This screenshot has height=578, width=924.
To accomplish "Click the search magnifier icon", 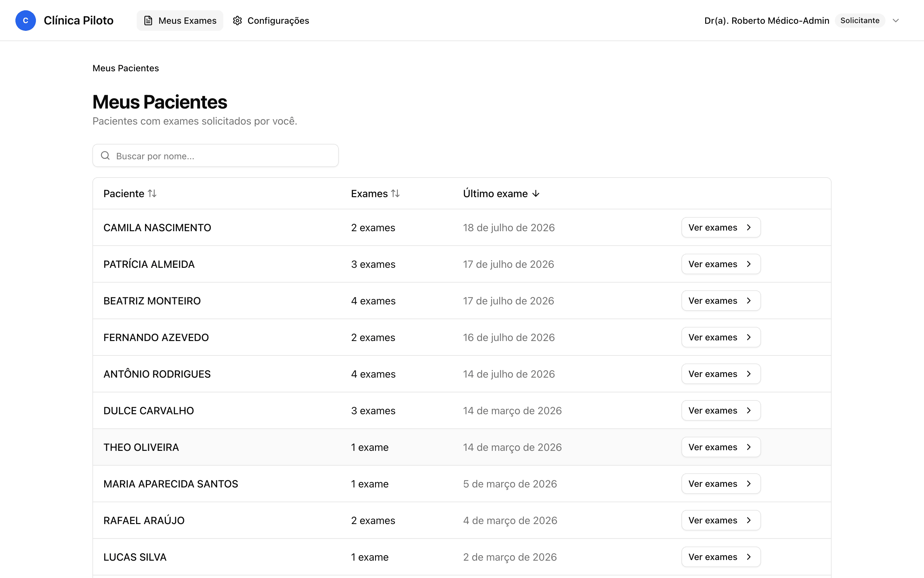I will click(105, 156).
